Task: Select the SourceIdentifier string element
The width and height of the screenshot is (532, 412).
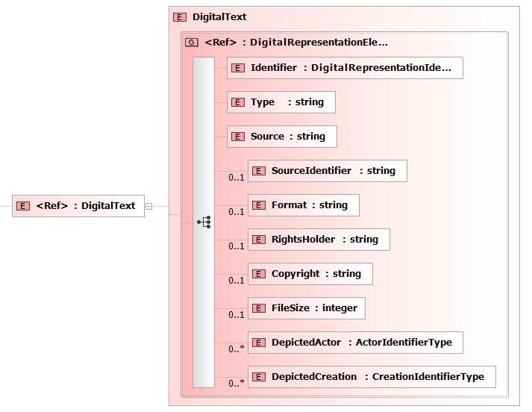Action: pos(327,171)
